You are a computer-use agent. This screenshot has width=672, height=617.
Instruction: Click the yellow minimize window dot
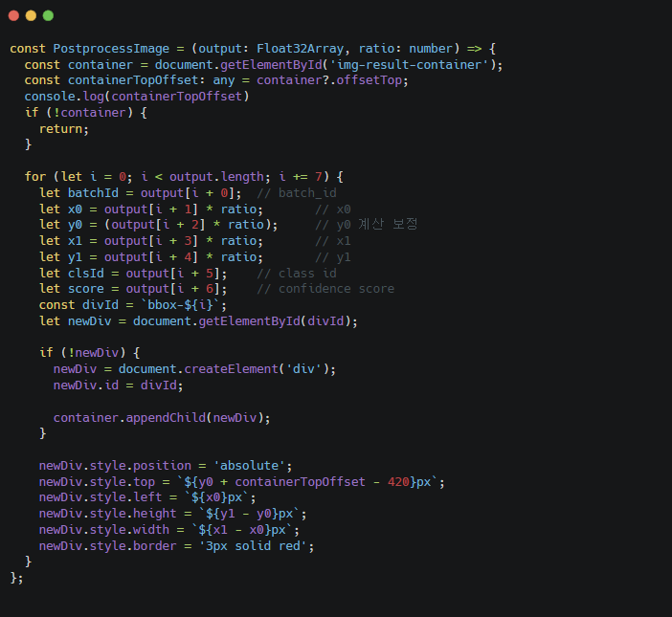[x=31, y=16]
